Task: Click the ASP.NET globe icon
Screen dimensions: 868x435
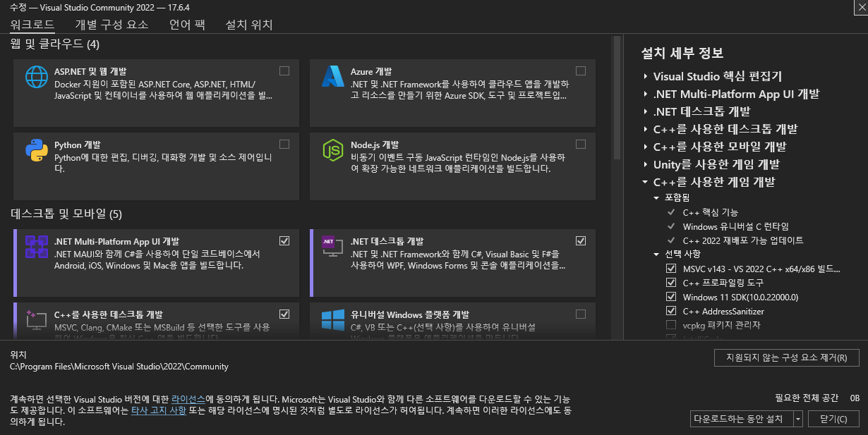Action: [36, 76]
